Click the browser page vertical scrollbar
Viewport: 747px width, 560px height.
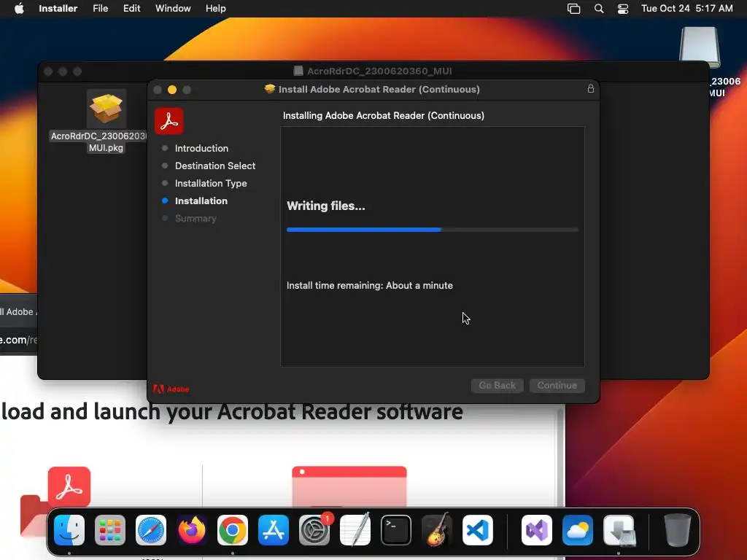click(x=560, y=457)
